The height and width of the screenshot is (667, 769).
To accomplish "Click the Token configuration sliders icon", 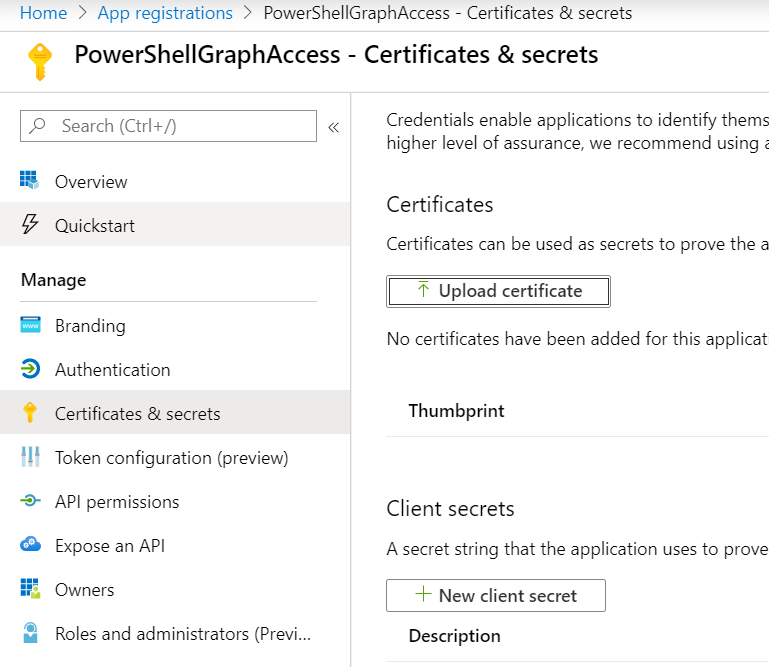I will [x=30, y=456].
